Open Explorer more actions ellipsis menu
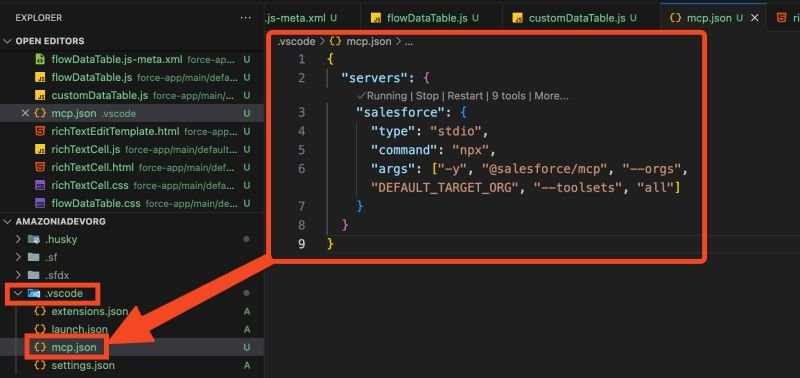 [245, 18]
